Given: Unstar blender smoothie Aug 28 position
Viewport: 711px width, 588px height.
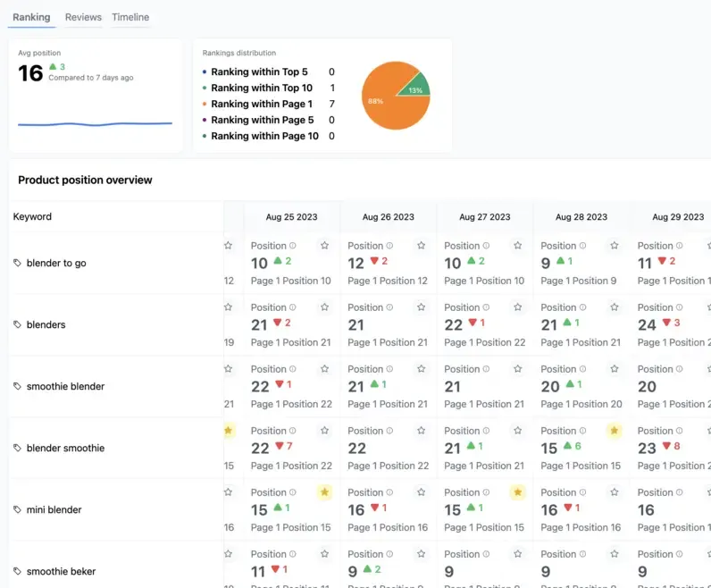Looking at the screenshot, I should [615, 431].
